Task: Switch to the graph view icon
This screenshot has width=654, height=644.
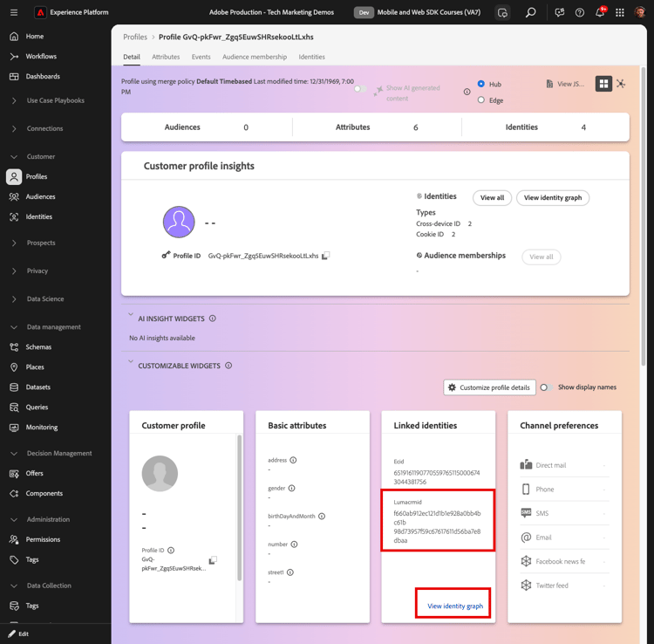Action: pos(621,84)
